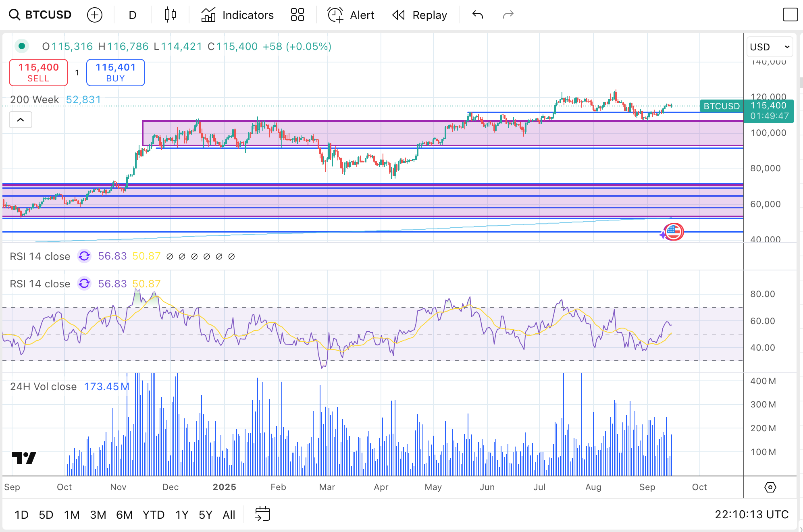Open chart settings gear on time axis
The width and height of the screenshot is (803, 532).
click(770, 487)
